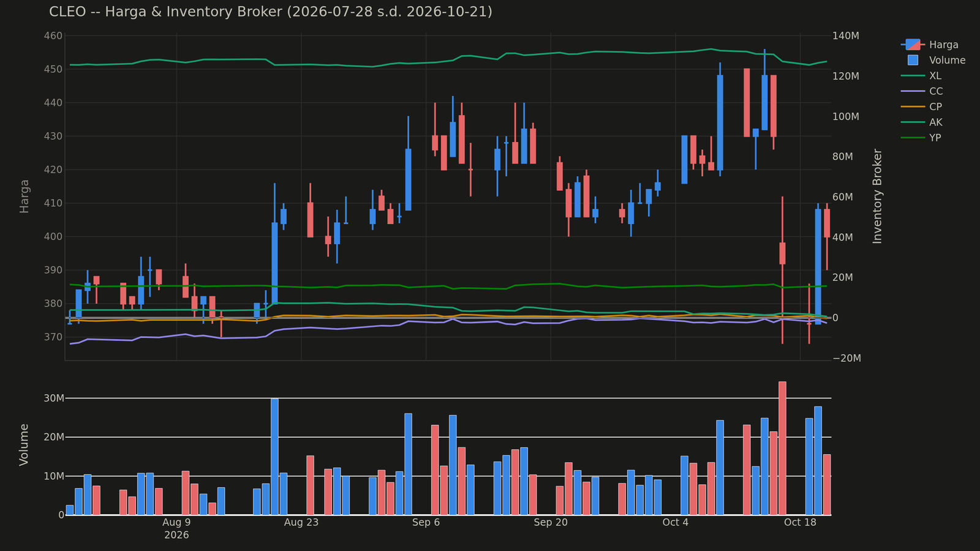Click the Oct 18 x-axis date label
980x551 pixels.
800,522
